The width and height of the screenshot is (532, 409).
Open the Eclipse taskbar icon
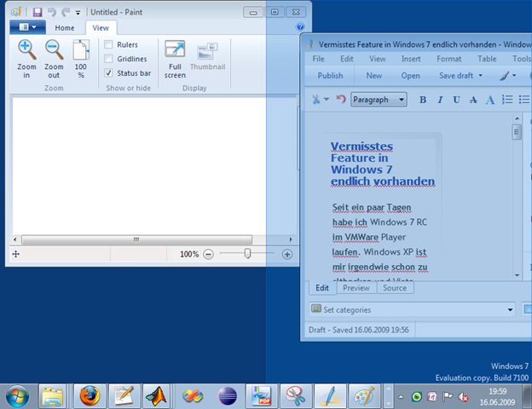pyautogui.click(x=227, y=396)
